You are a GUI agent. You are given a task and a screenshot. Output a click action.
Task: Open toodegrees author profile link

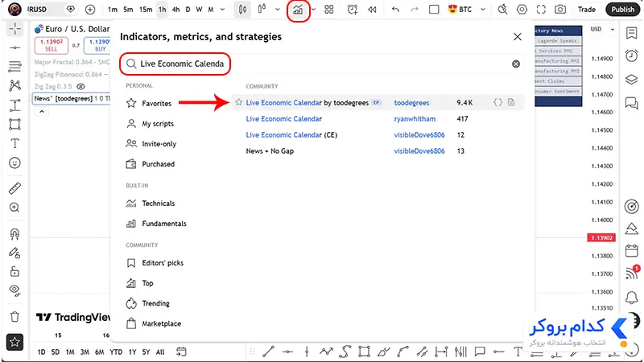click(x=411, y=103)
